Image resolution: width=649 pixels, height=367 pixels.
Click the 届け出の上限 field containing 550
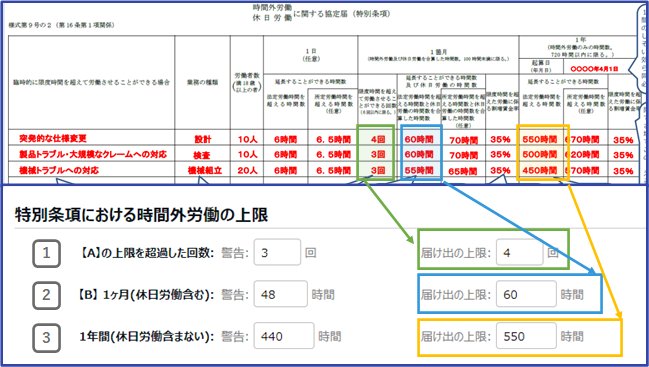click(x=526, y=336)
